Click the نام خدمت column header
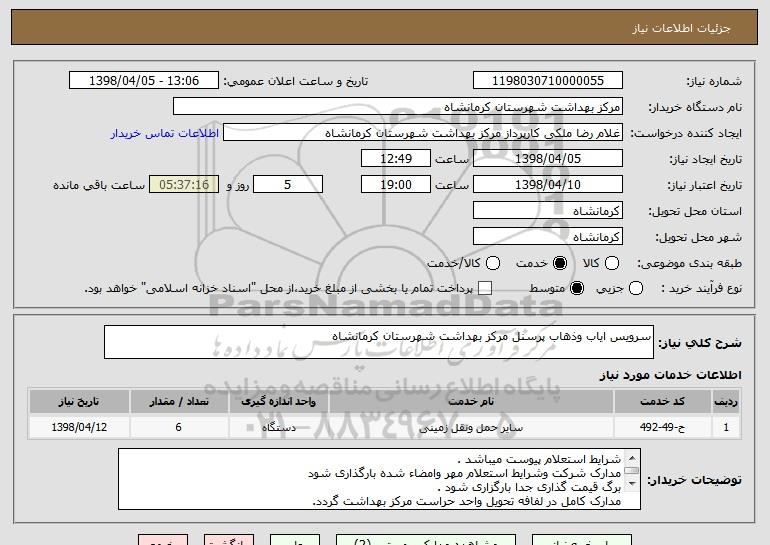This screenshot has height=545, width=770. click(471, 402)
